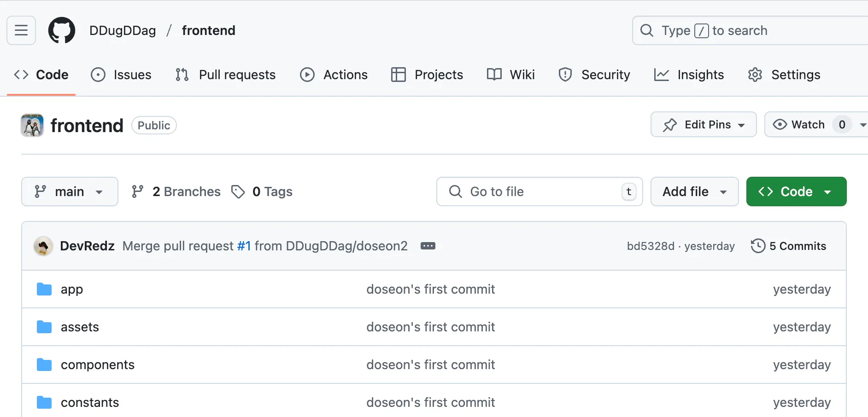Expand commit message ellipsis icon
This screenshot has height=417, width=868.
(x=428, y=246)
